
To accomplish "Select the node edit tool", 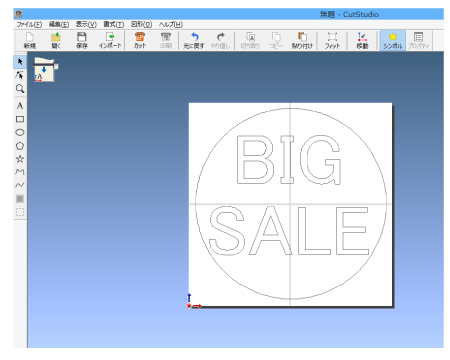I will coord(20,75).
